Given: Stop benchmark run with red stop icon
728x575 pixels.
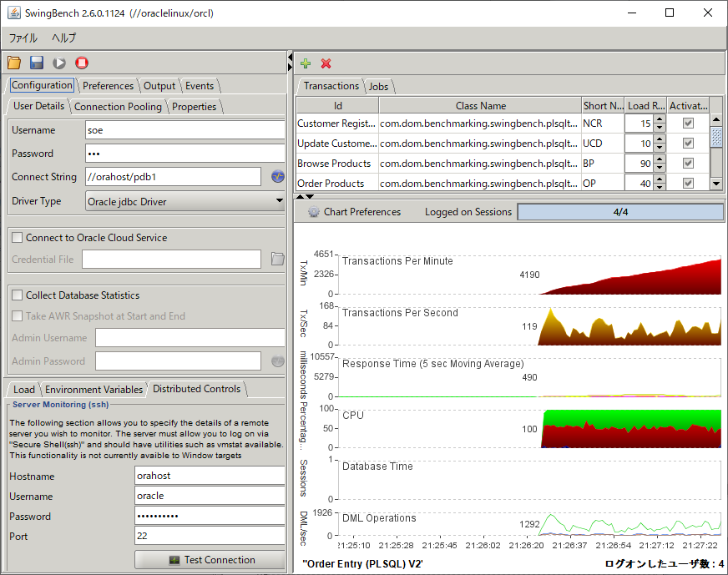Looking at the screenshot, I should (82, 63).
